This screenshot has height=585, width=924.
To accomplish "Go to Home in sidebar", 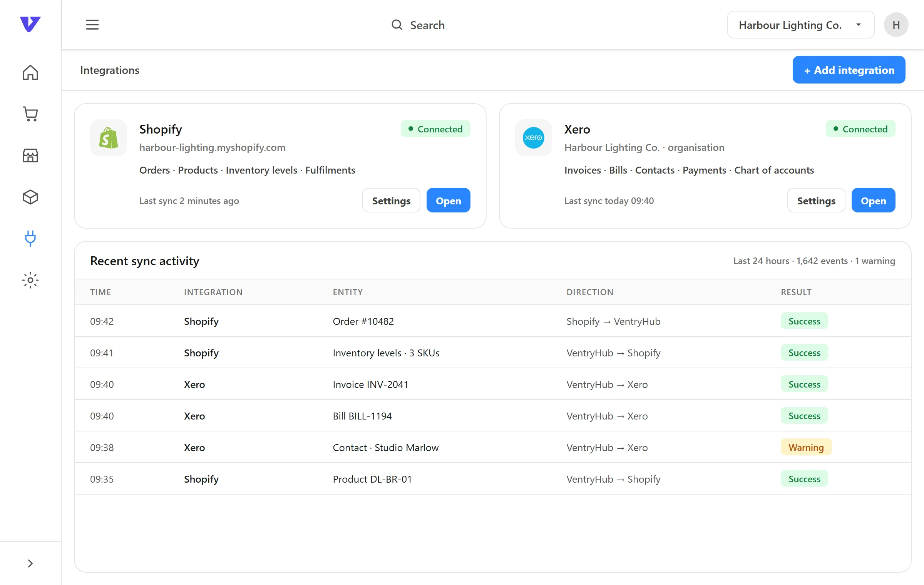I will (x=30, y=72).
